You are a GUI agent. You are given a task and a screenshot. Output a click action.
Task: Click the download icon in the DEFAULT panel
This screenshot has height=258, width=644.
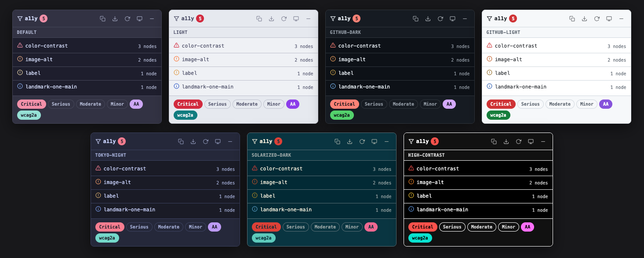[115, 18]
